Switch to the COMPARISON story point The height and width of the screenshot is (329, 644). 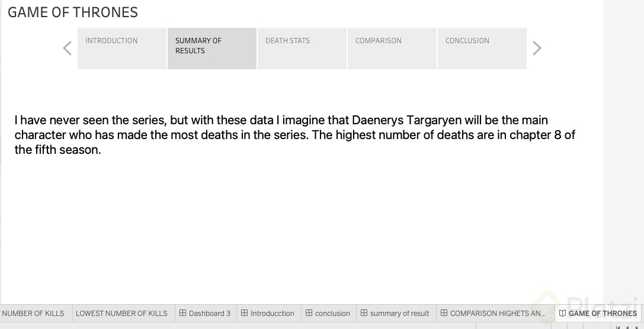click(x=392, y=49)
